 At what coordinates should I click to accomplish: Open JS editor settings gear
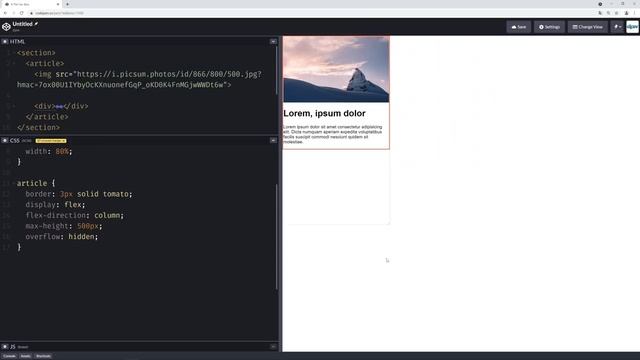(5, 347)
